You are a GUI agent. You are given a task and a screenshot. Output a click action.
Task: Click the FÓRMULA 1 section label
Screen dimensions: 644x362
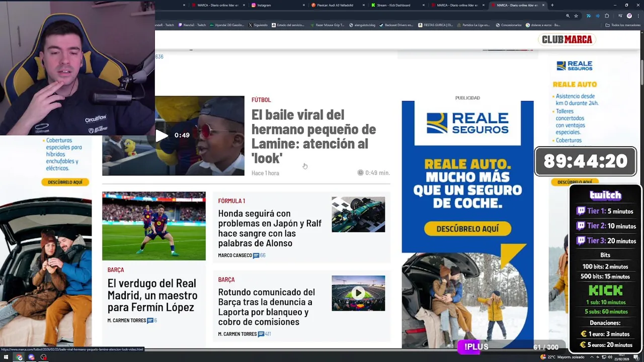tap(231, 201)
